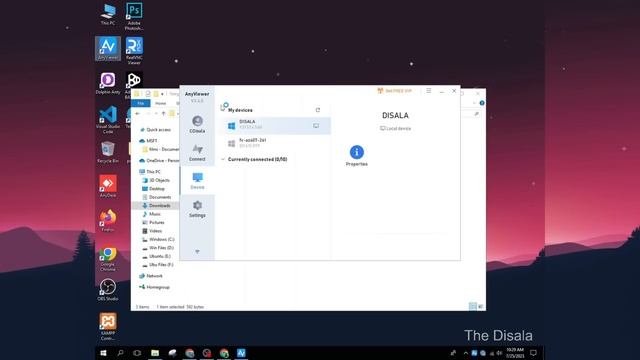Image resolution: width=640 pixels, height=360 pixels.
Task: Select Downloads in the navigation pane
Action: coord(156,205)
